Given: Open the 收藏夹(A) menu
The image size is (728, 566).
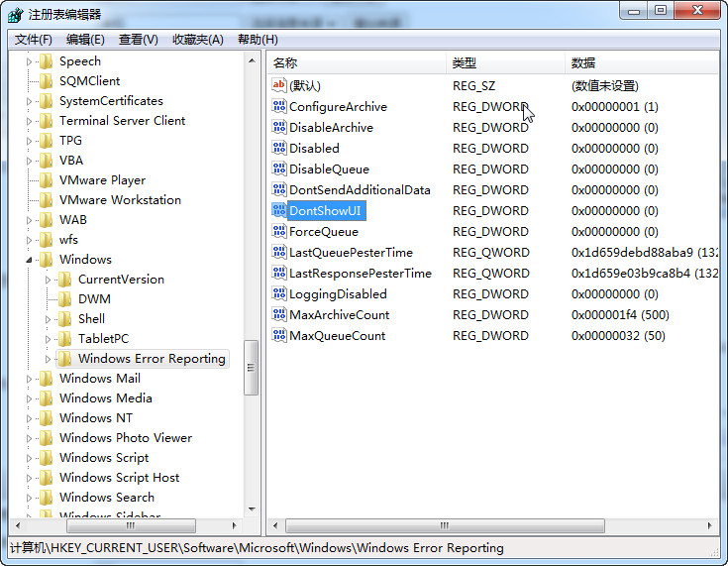Looking at the screenshot, I should pyautogui.click(x=198, y=40).
